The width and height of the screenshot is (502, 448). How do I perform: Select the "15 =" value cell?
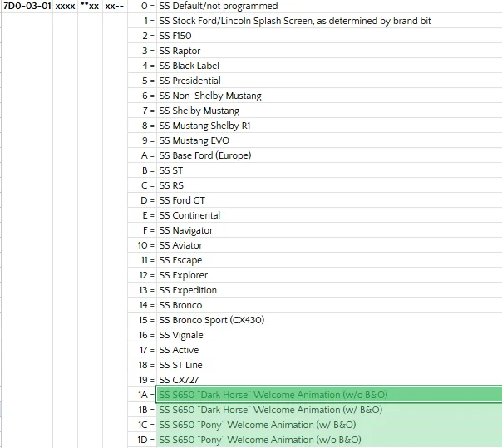(x=142, y=320)
